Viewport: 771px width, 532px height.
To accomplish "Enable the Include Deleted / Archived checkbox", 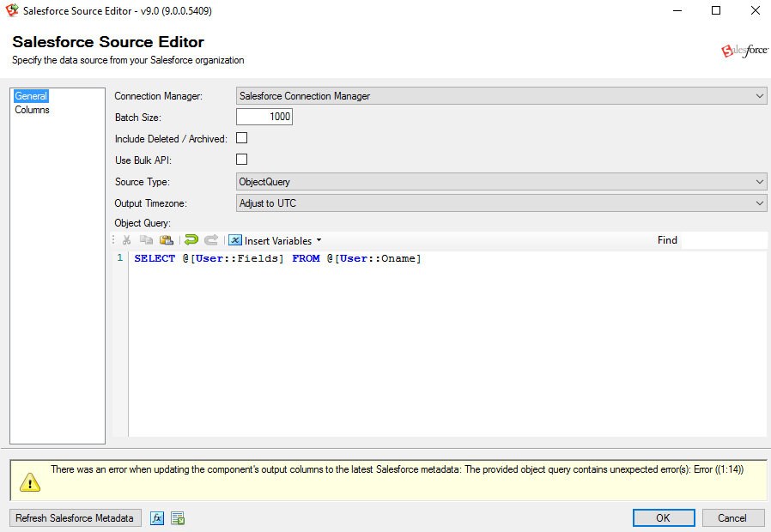I will (x=242, y=138).
